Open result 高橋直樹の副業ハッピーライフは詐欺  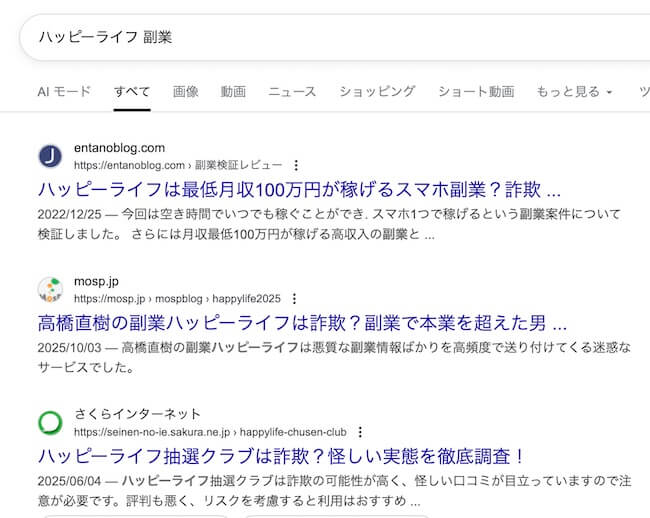[302, 323]
